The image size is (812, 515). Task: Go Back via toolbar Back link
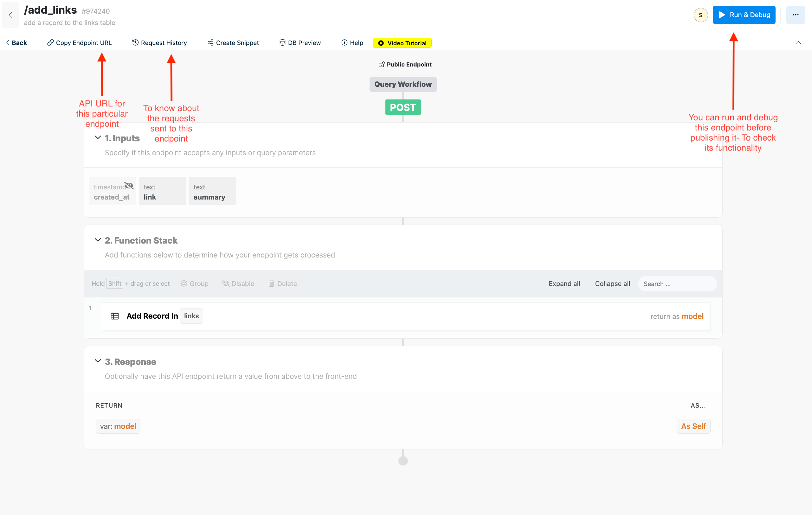[16, 43]
